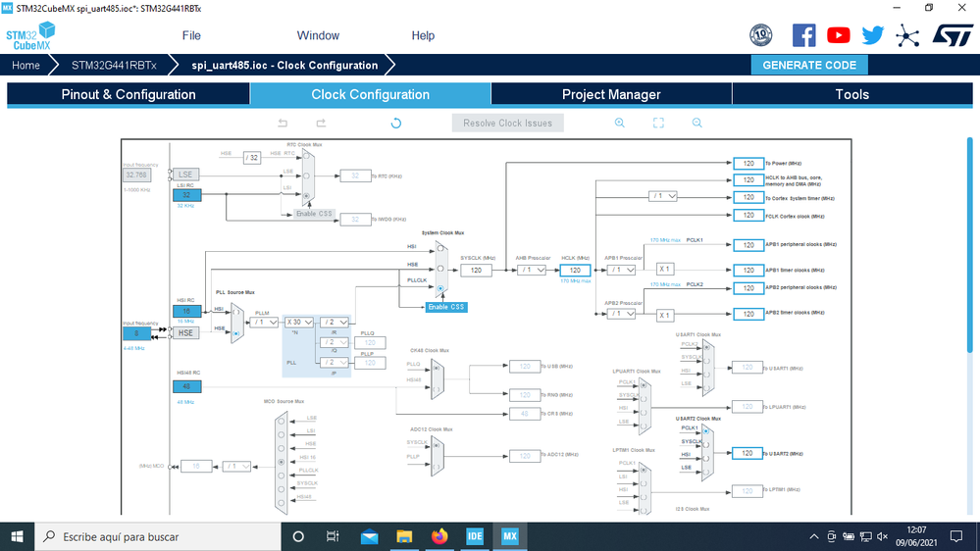Switch to Project Manager tab
Screen dimensions: 980x551
pyautogui.click(x=611, y=94)
